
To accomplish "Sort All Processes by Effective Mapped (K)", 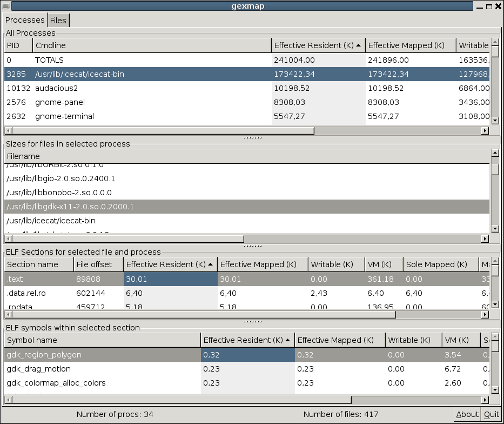I will [411, 45].
